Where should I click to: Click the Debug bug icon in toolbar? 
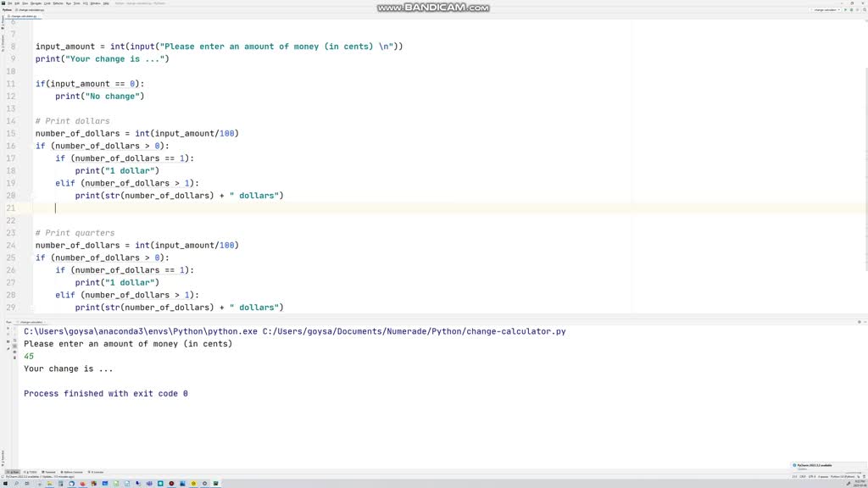coord(851,9)
